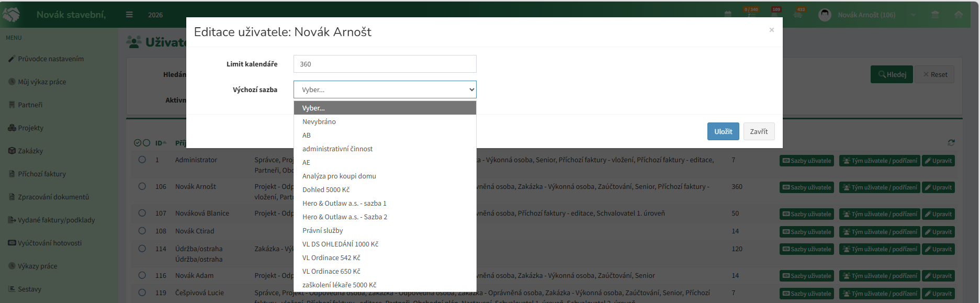980x303 pixels.
Task: Click the Reset button
Action: point(935,74)
